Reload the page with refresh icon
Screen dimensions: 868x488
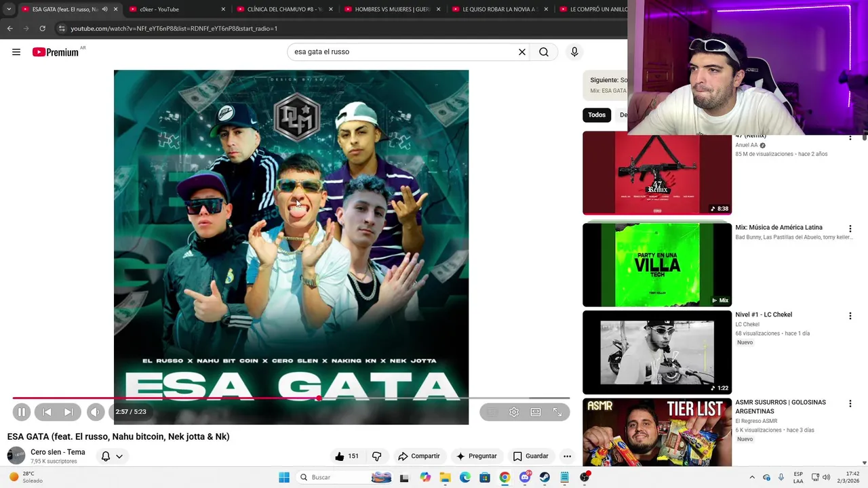coord(42,28)
